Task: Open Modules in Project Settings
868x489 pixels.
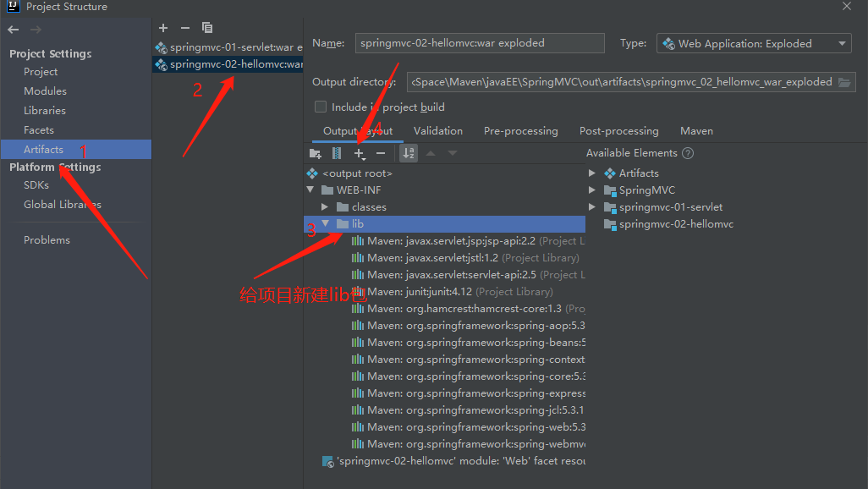Action: click(45, 91)
